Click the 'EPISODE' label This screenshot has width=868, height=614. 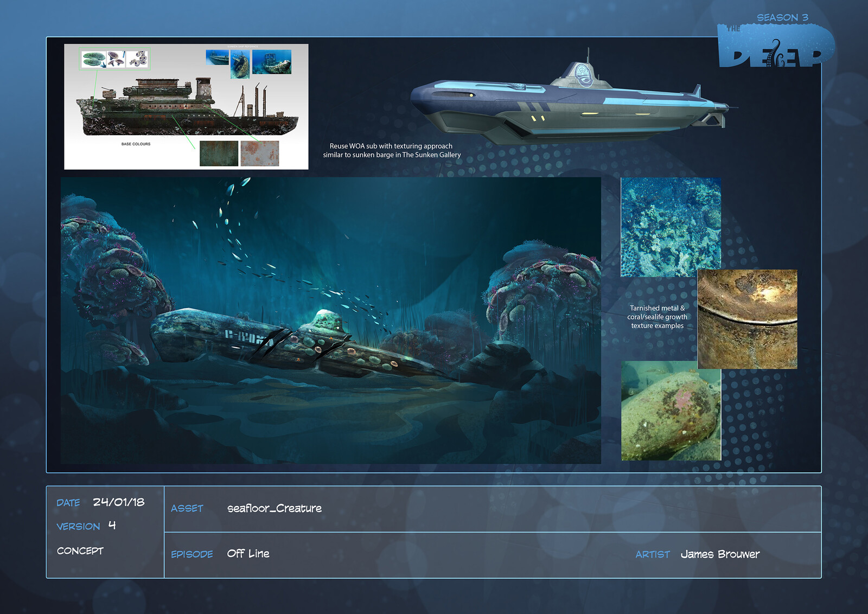192,554
